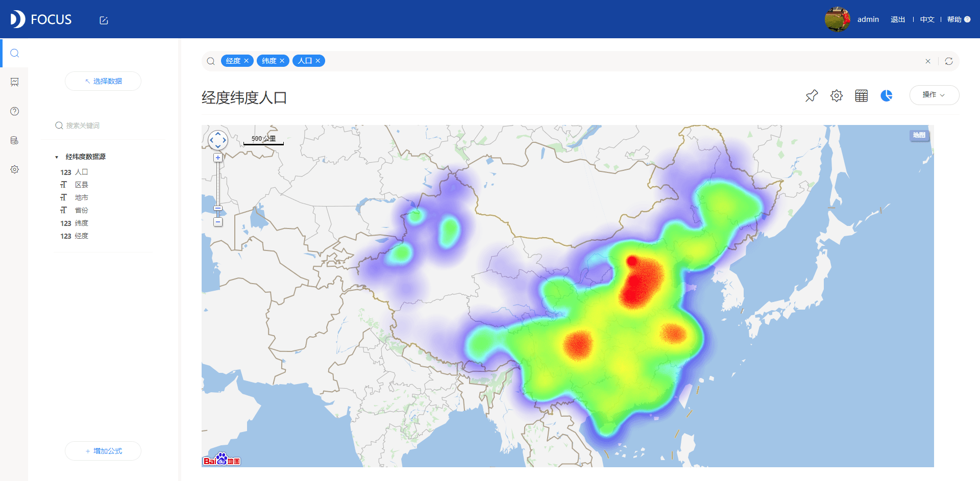The height and width of the screenshot is (481, 980).
Task: Open the system settings gear in the left sidebar
Action: pyautogui.click(x=15, y=169)
